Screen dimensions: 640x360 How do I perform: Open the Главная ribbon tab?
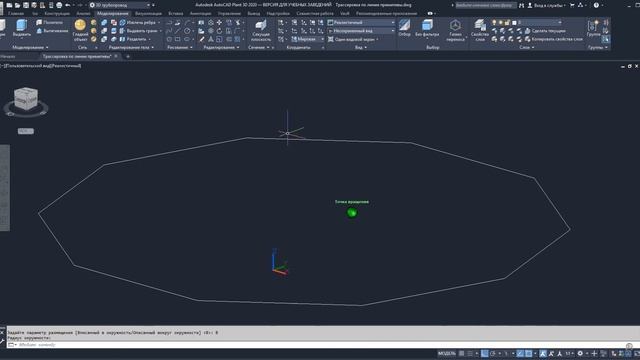point(16,13)
